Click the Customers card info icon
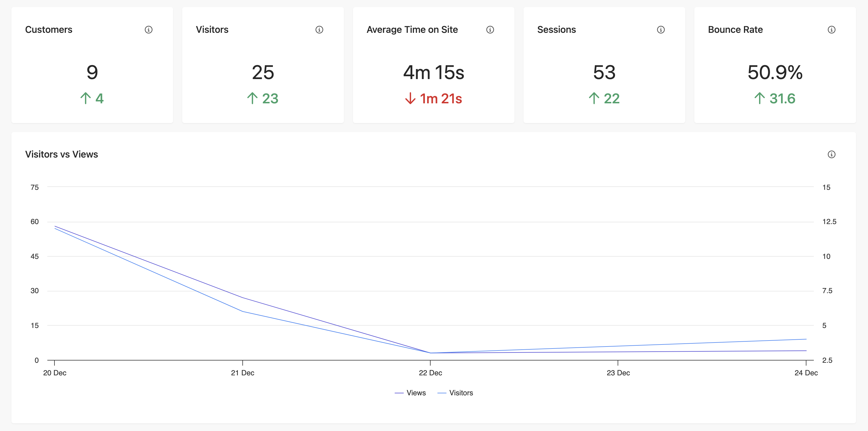This screenshot has width=868, height=431. pyautogui.click(x=149, y=30)
